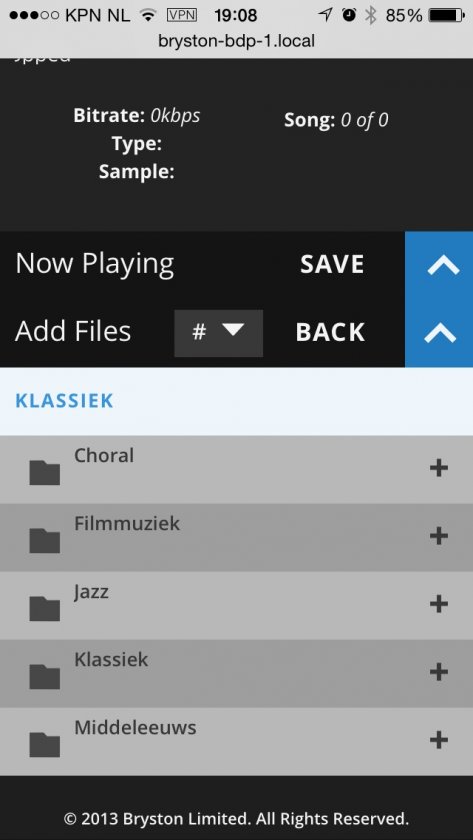Tap the bryston-bdp-1.local address bar
Screen dimensions: 473x840
coord(236,41)
